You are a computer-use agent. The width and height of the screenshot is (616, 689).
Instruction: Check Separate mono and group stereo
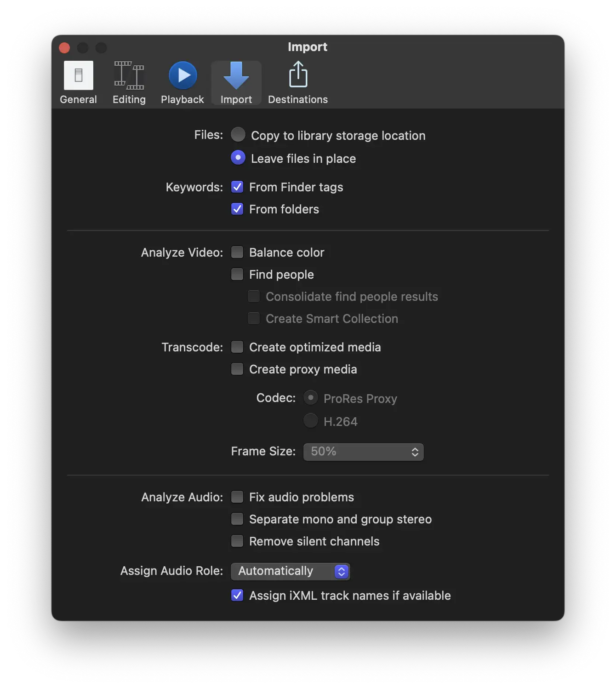(x=237, y=519)
